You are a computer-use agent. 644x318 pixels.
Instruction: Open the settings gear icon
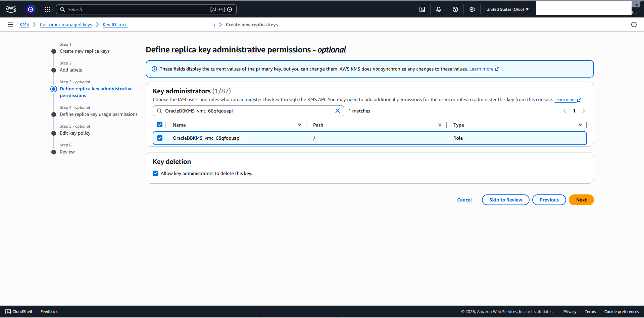coord(472,9)
